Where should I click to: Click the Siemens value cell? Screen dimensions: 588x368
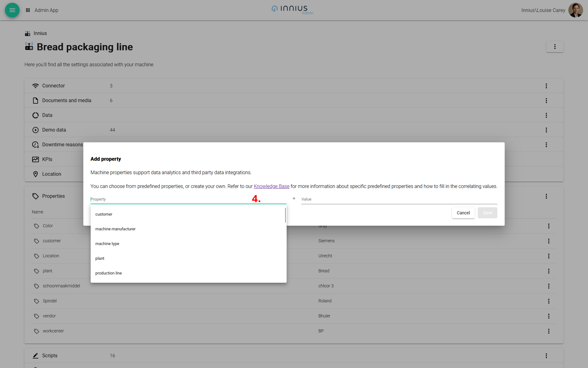[326, 241]
